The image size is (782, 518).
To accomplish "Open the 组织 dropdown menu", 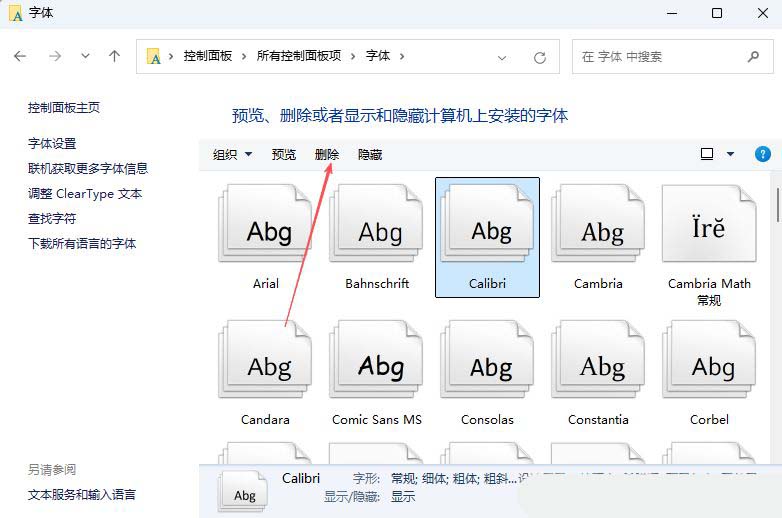I will [x=232, y=155].
